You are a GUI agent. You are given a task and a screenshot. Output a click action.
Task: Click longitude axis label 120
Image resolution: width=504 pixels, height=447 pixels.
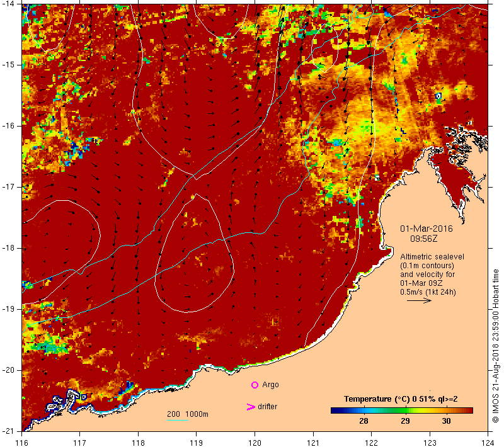pos(255,443)
